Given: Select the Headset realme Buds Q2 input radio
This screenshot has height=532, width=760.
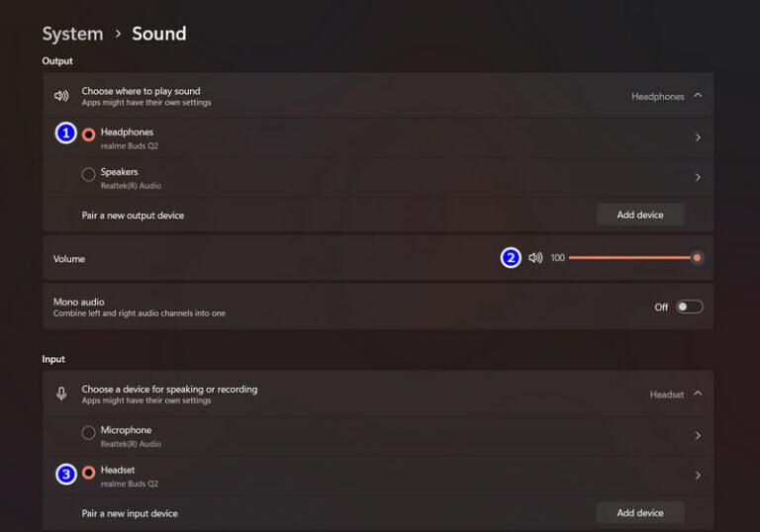Looking at the screenshot, I should click(x=89, y=472).
